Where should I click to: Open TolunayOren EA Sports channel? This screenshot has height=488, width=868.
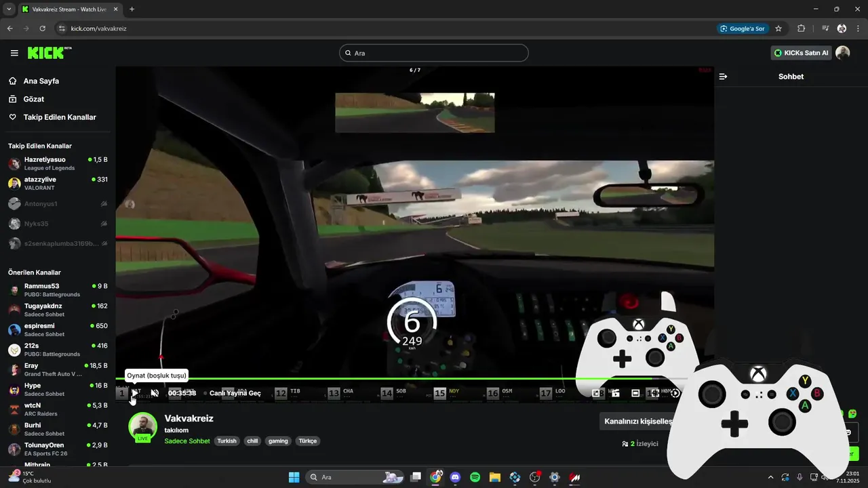click(x=58, y=449)
